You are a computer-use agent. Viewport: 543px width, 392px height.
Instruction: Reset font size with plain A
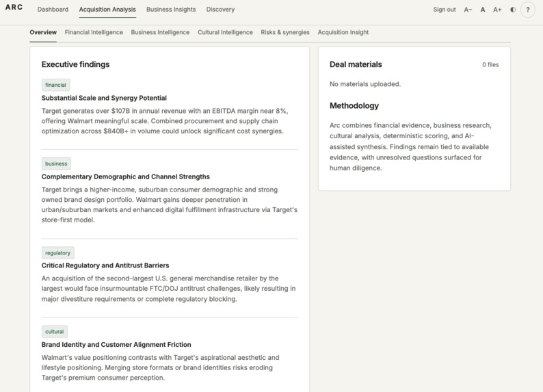coord(483,10)
